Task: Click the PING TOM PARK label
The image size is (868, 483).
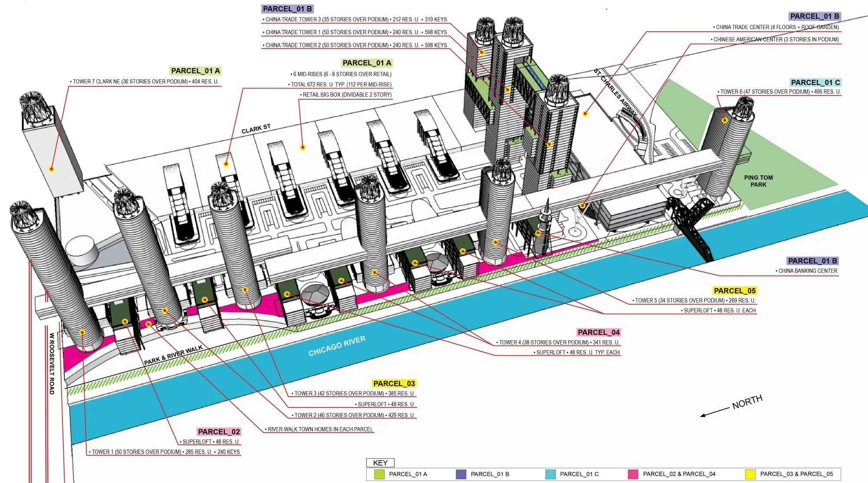Action: click(758, 181)
